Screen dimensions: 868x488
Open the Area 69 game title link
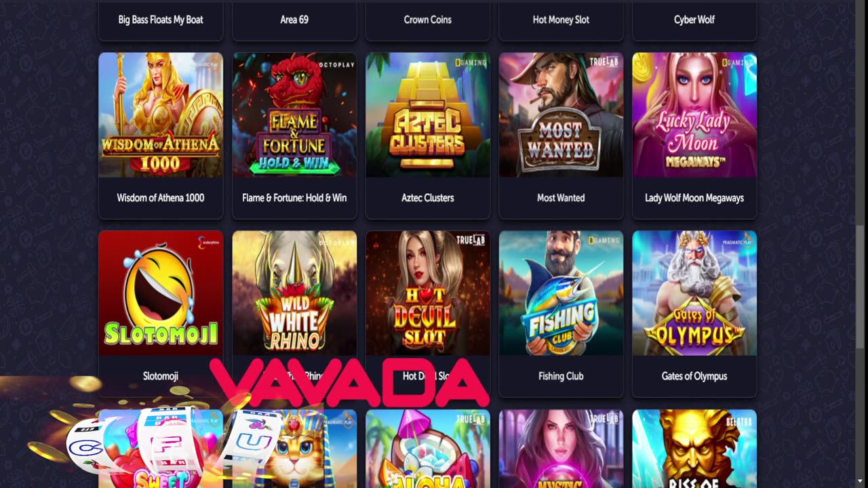click(x=294, y=20)
